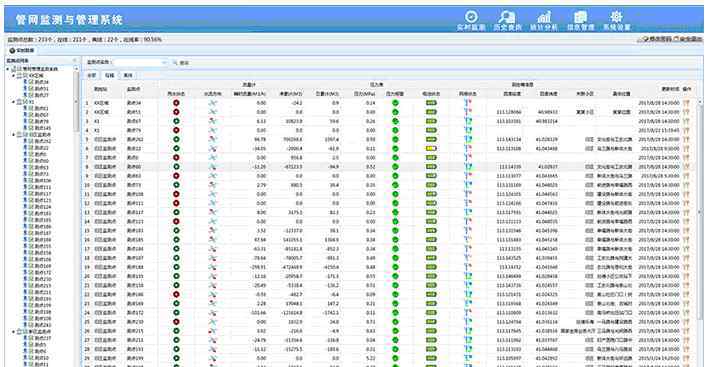This screenshot has height=367, width=707.
Task: Toggle checkbox of second point under KK区域
Action: (x=31, y=89)
